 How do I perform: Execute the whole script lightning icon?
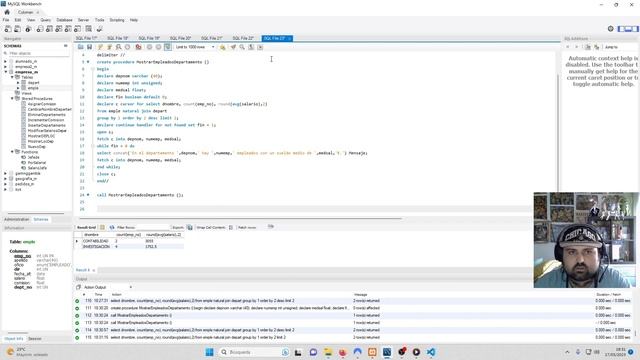(x=100, y=47)
